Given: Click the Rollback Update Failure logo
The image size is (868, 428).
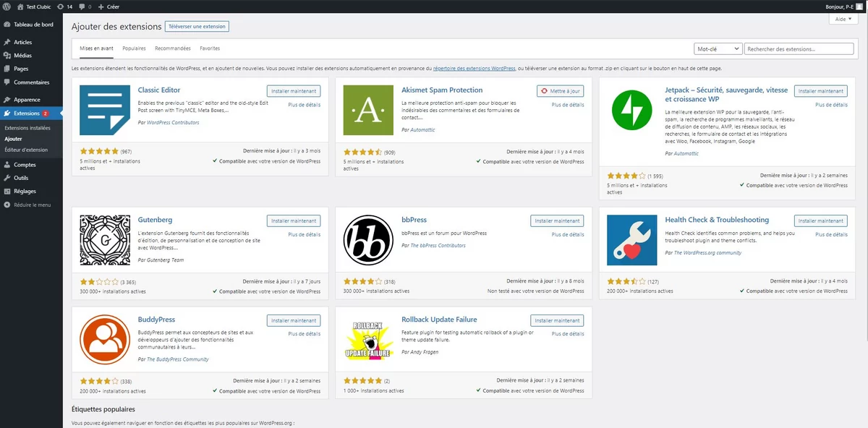Looking at the screenshot, I should coord(368,339).
